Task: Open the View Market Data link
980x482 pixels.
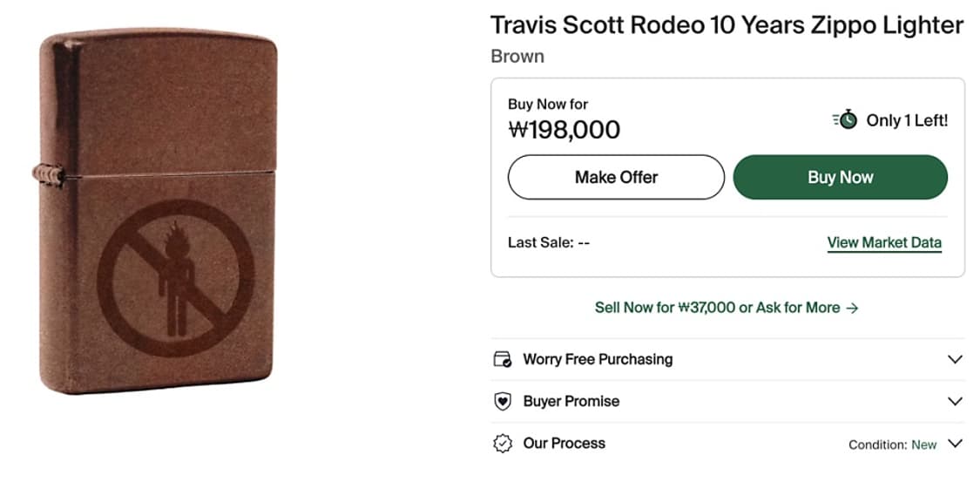Action: [x=884, y=243]
